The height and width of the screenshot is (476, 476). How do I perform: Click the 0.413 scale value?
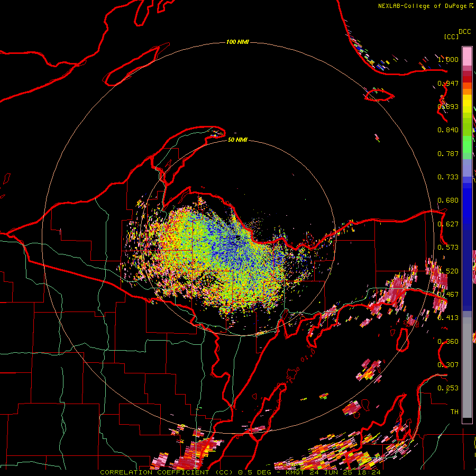tap(448, 318)
